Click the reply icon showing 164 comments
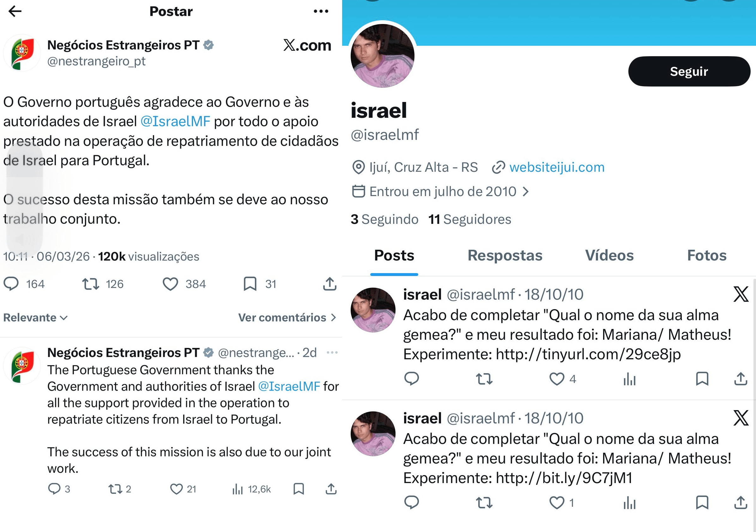This screenshot has height=532, width=756. (x=11, y=284)
